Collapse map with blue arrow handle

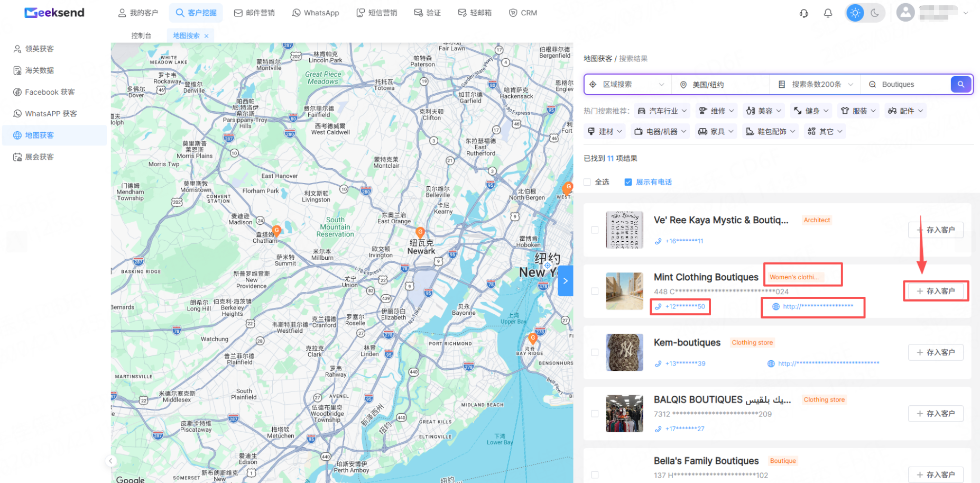[x=566, y=281]
